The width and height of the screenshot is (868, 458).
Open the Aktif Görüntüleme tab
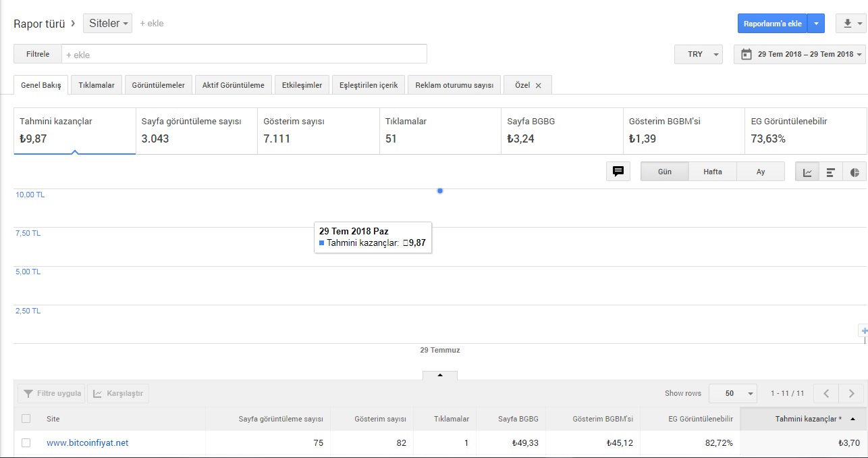[234, 85]
